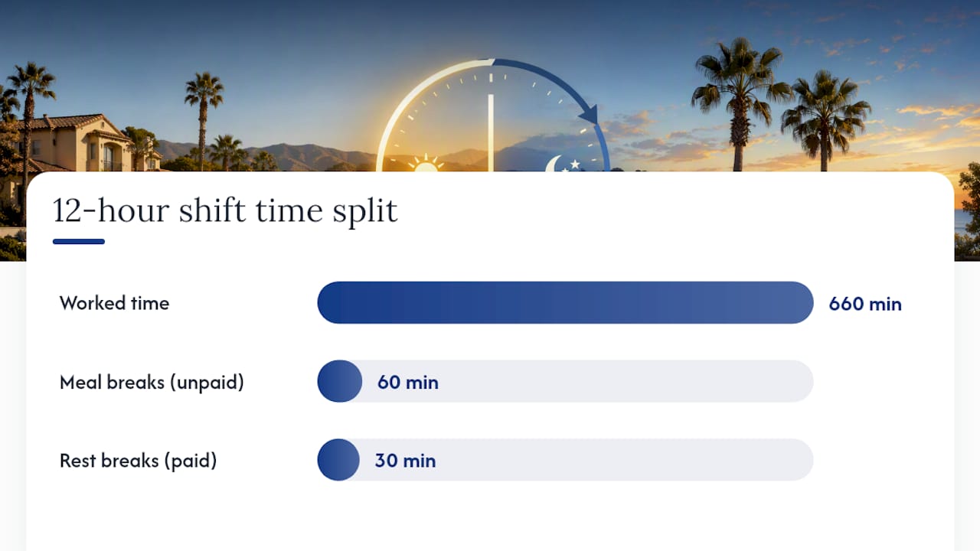This screenshot has width=980, height=551.
Task: Click the filled part of the Rest breaks bar
Action: 338,460
